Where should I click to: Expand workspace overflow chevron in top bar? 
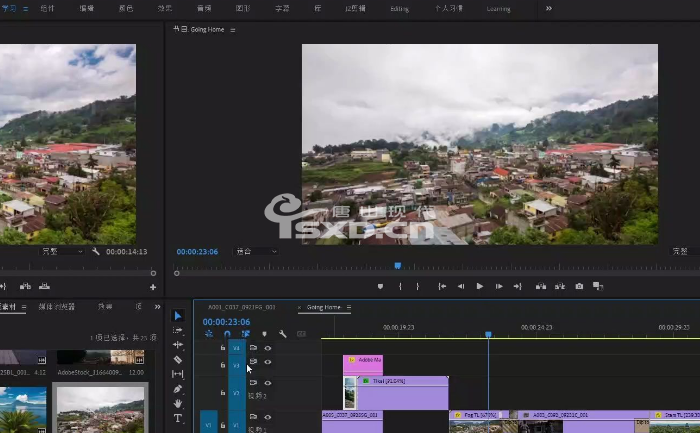(x=549, y=8)
